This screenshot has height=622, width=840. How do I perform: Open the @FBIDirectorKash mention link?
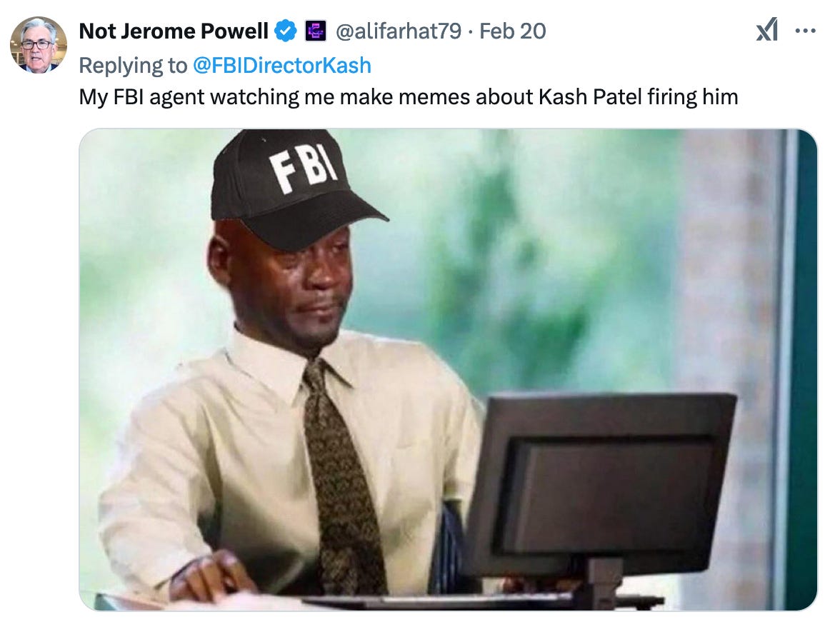[281, 66]
